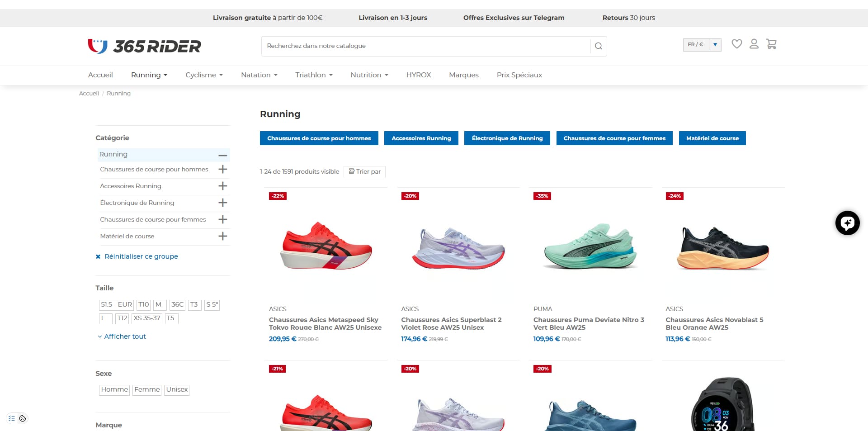Image resolution: width=868 pixels, height=431 pixels.
Task: Click Matériel de course blue button
Action: coord(712,138)
